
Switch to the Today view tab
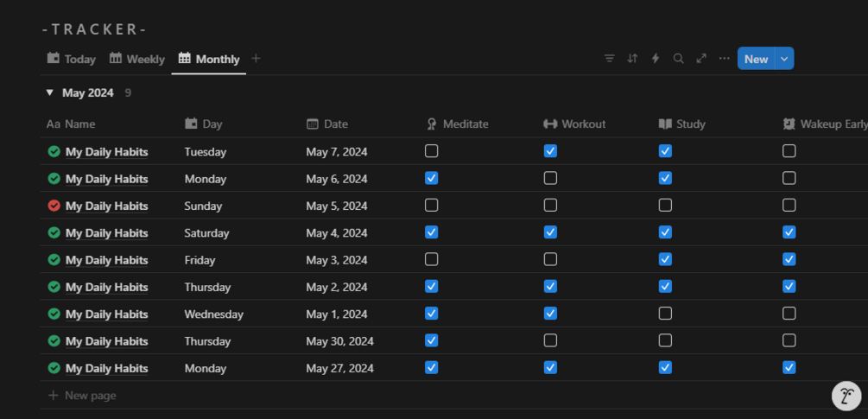71,59
